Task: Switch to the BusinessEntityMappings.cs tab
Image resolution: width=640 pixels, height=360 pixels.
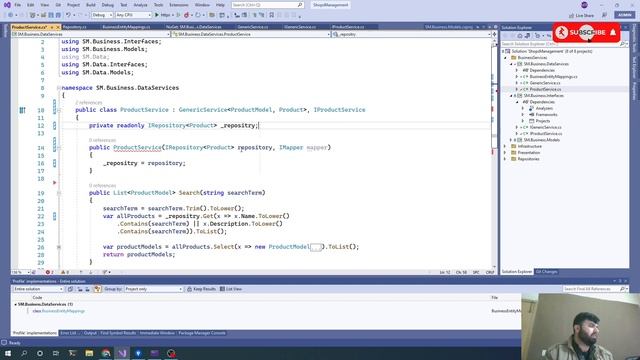Action: coord(126,27)
